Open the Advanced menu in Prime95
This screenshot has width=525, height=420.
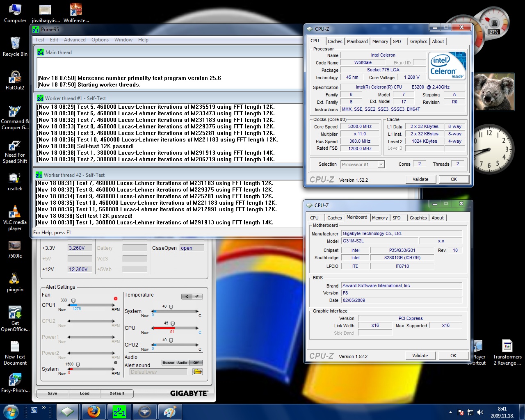(75, 40)
